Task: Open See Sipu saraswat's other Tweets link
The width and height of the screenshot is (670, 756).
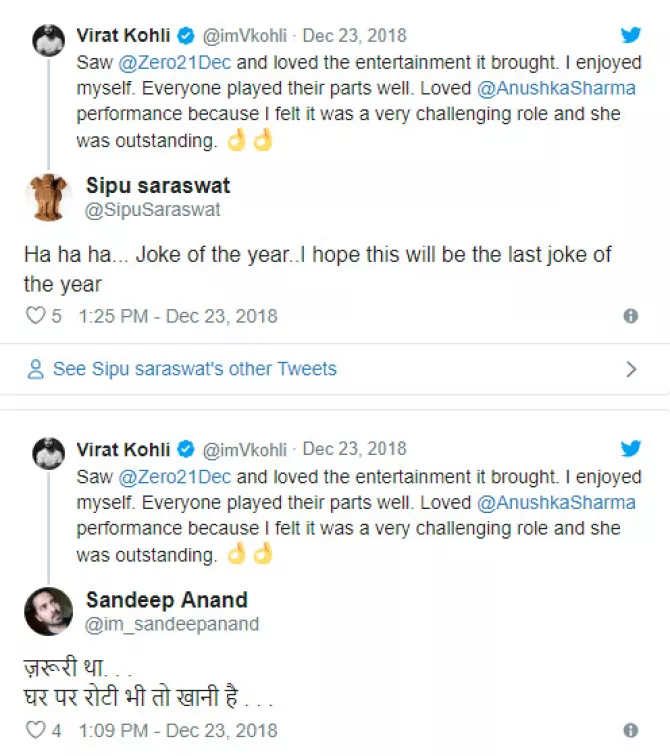Action: point(194,369)
